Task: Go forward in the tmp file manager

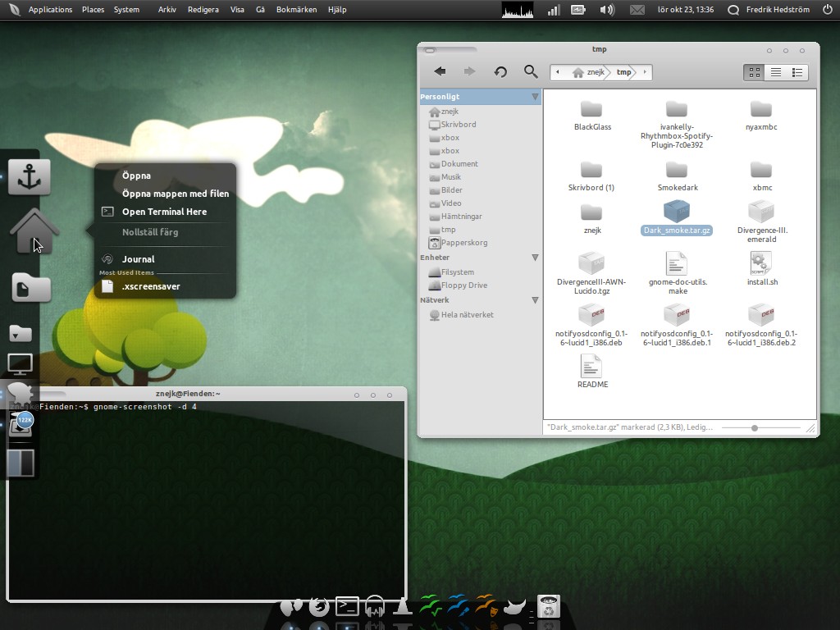Action: click(x=469, y=71)
